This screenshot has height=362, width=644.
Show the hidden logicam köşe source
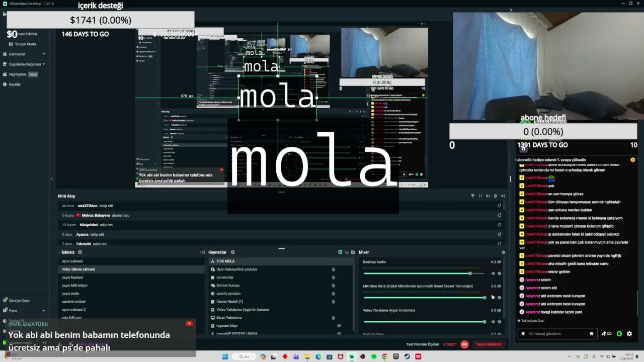pyautogui.click(x=339, y=326)
